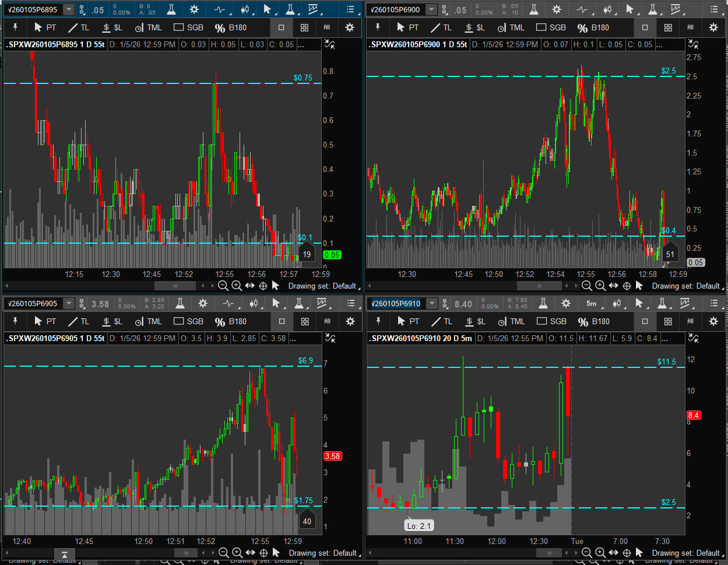
Task: Open symbol dropdown for the P6895 chart
Action: [69, 10]
